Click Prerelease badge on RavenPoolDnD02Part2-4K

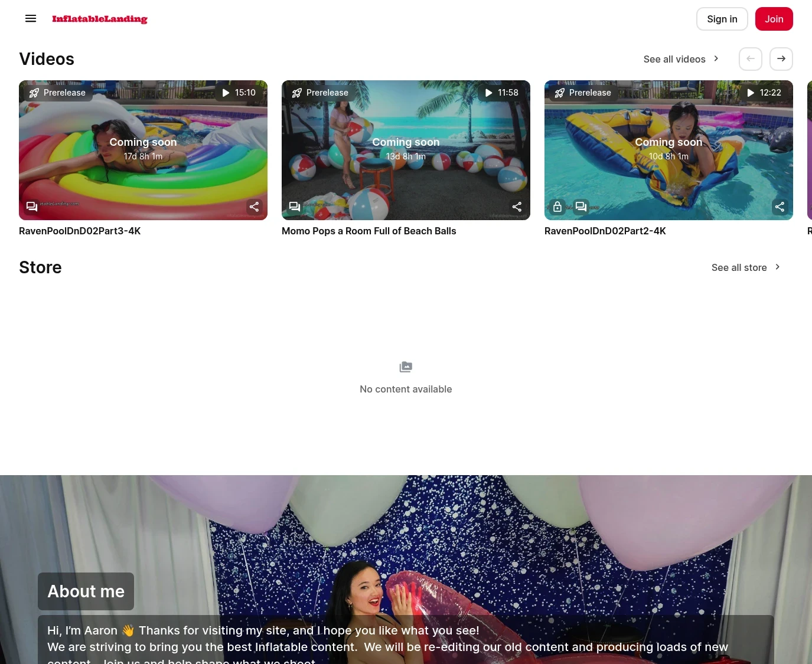click(x=583, y=93)
